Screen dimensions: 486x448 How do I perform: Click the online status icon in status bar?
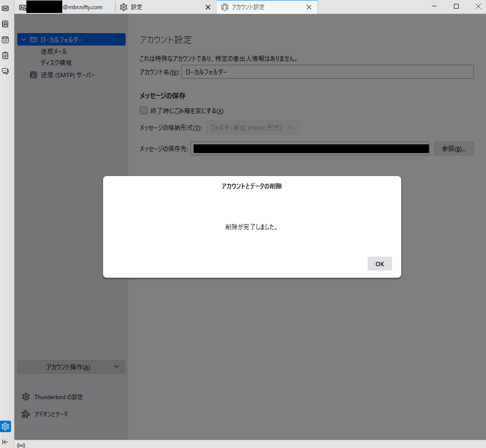pyautogui.click(x=21, y=445)
